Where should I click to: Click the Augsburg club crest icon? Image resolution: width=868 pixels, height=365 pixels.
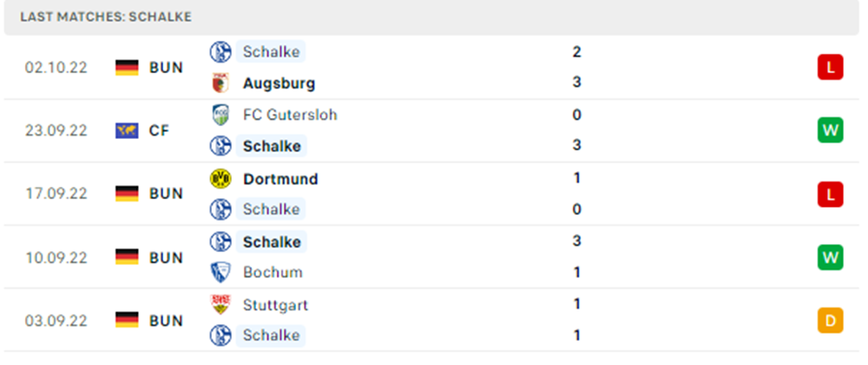220,83
